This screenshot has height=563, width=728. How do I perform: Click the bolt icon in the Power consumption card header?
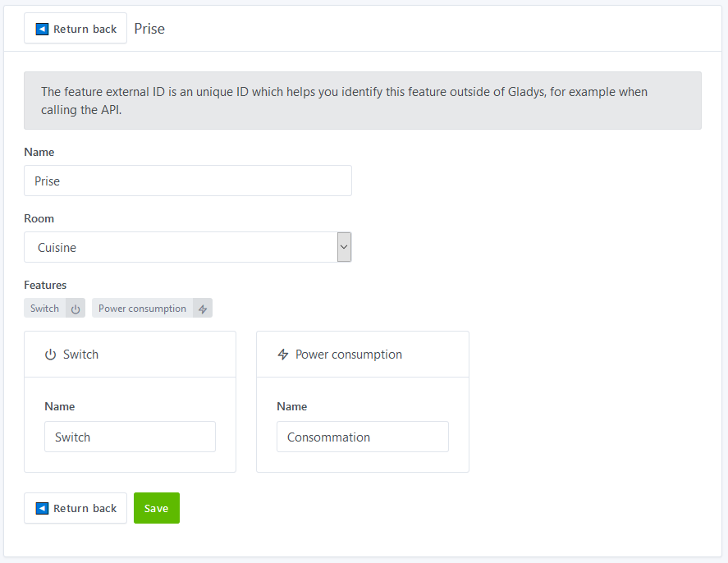pyautogui.click(x=283, y=355)
